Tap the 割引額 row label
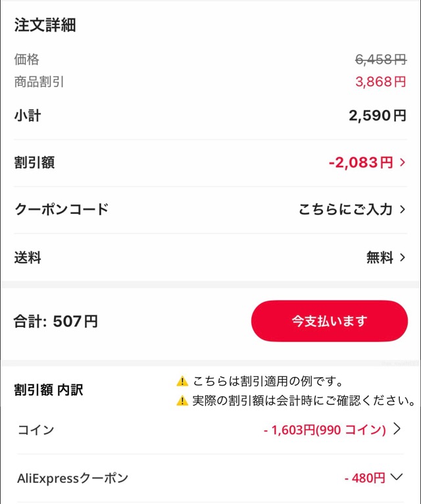Viewport: 421px width, 504px height. 34,163
